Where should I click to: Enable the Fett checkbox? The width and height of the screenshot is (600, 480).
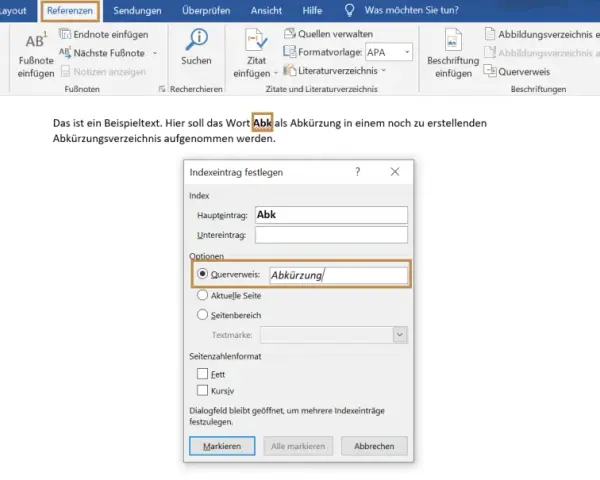click(x=202, y=374)
